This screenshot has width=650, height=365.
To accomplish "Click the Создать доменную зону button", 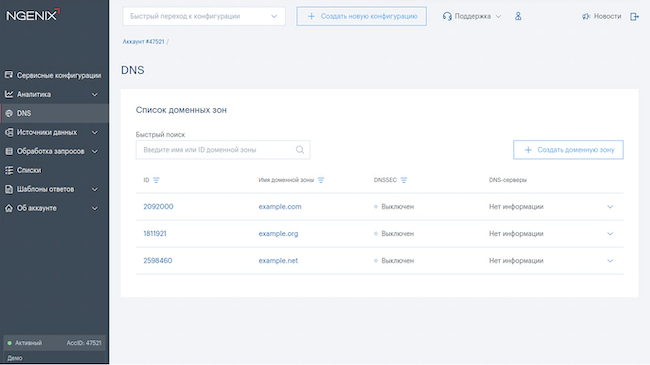I will click(568, 150).
